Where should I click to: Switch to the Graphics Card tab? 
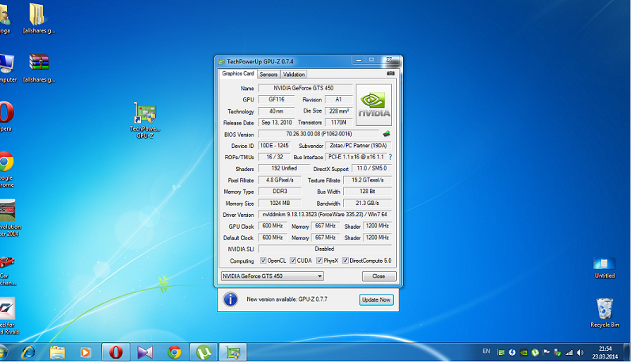[238, 74]
